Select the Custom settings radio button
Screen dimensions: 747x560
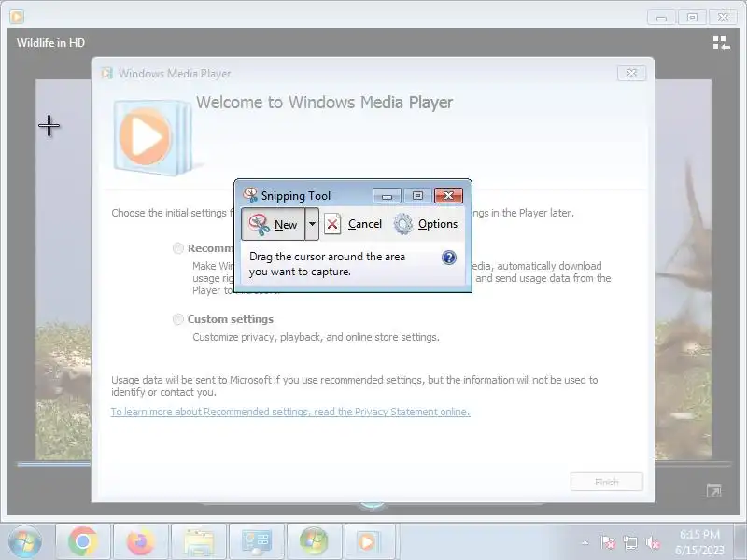tap(178, 319)
